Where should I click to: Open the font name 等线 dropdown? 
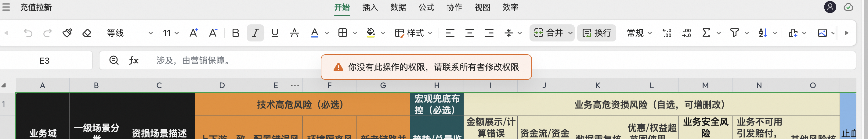129,33
